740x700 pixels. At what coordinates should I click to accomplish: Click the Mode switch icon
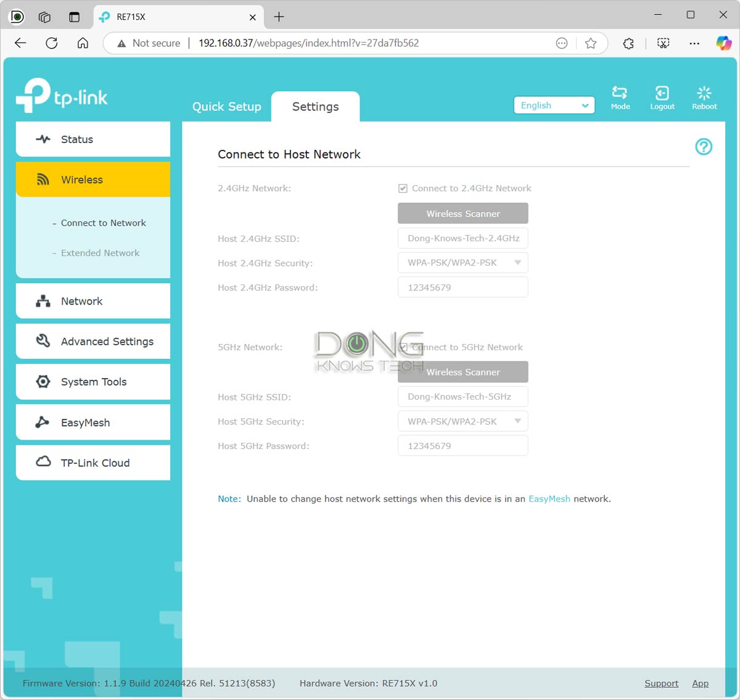pos(620,93)
